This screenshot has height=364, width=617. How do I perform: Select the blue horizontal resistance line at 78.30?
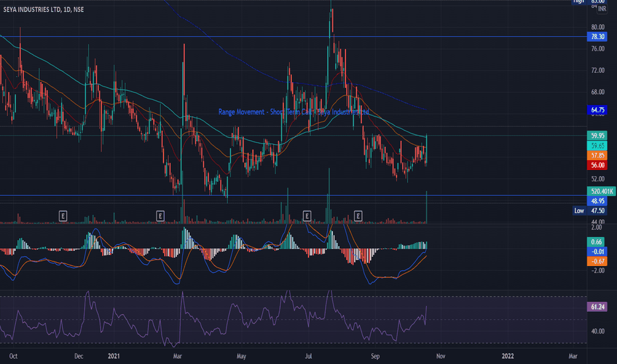pyautogui.click(x=293, y=36)
